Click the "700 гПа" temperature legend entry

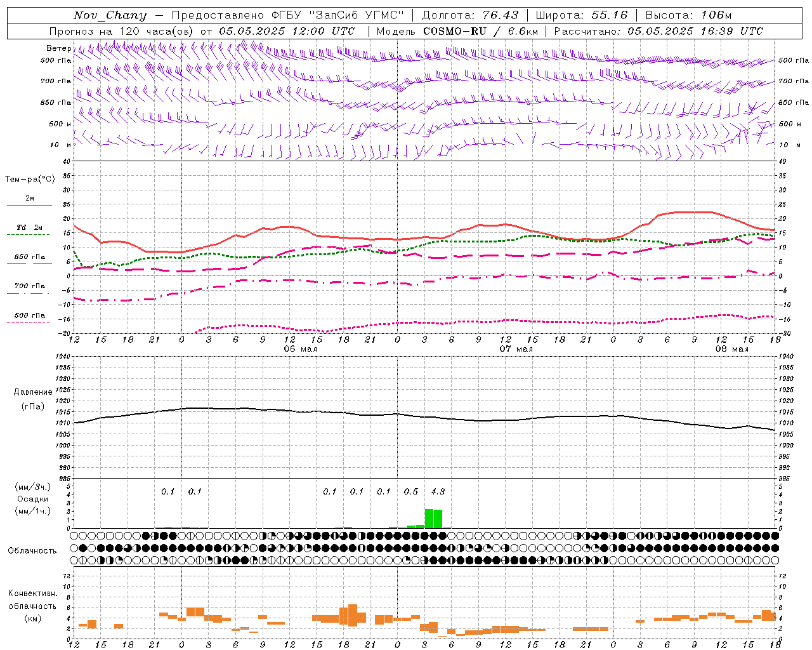coord(30,286)
